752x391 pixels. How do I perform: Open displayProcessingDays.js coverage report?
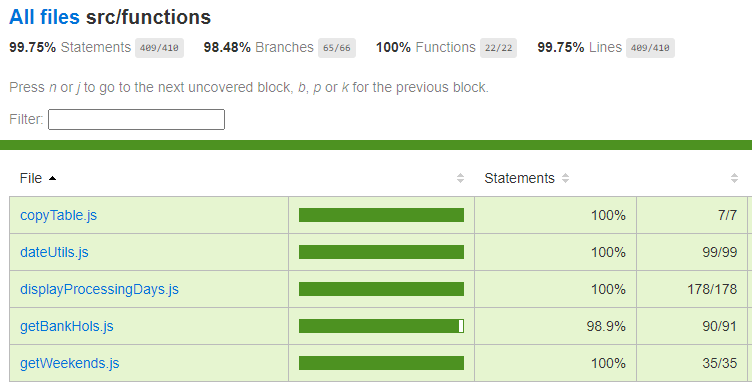(99, 289)
